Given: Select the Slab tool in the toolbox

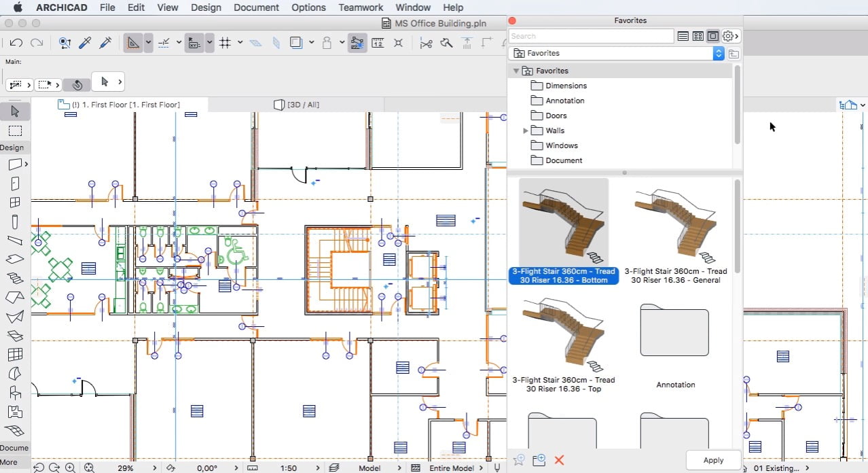Looking at the screenshot, I should tap(15, 259).
